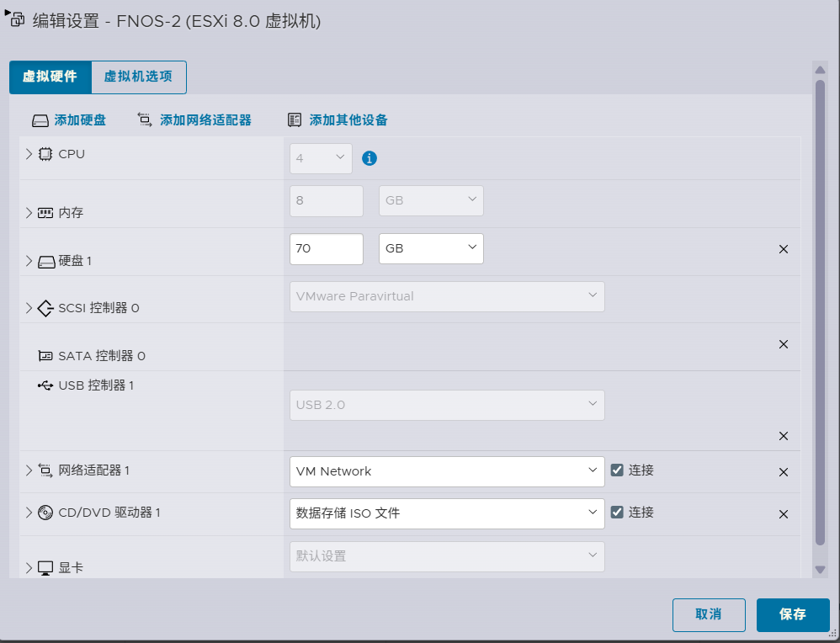840x643 pixels.
Task: Click the 保存 button
Action: (x=792, y=614)
